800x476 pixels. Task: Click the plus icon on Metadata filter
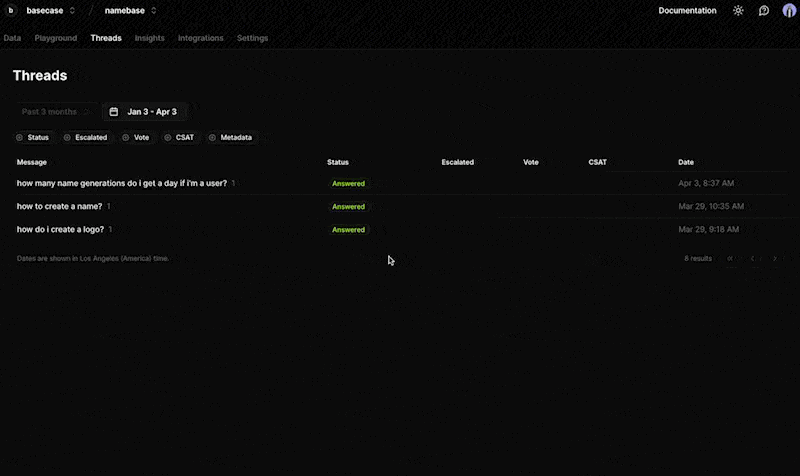pos(212,137)
